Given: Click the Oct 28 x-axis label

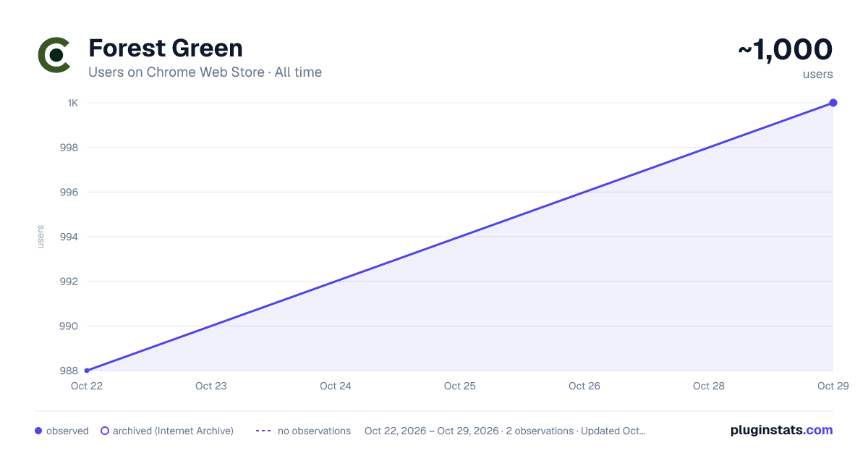Looking at the screenshot, I should click(709, 386).
